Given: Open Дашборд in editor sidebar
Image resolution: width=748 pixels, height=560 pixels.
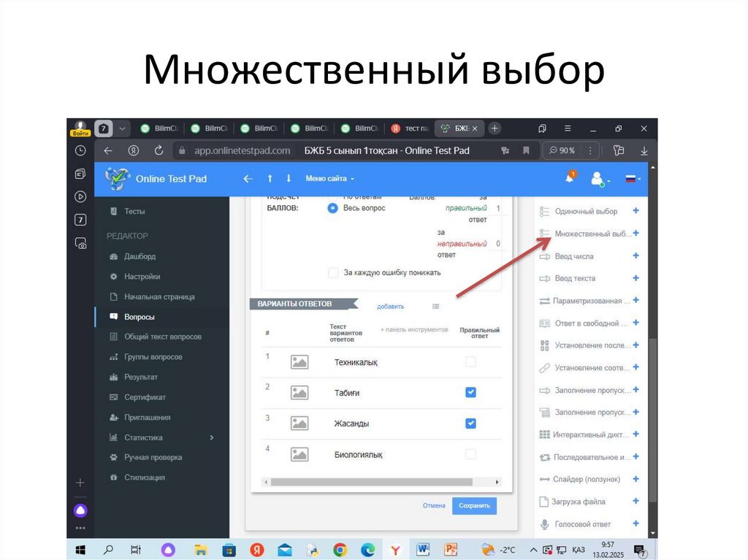Looking at the screenshot, I should [140, 256].
